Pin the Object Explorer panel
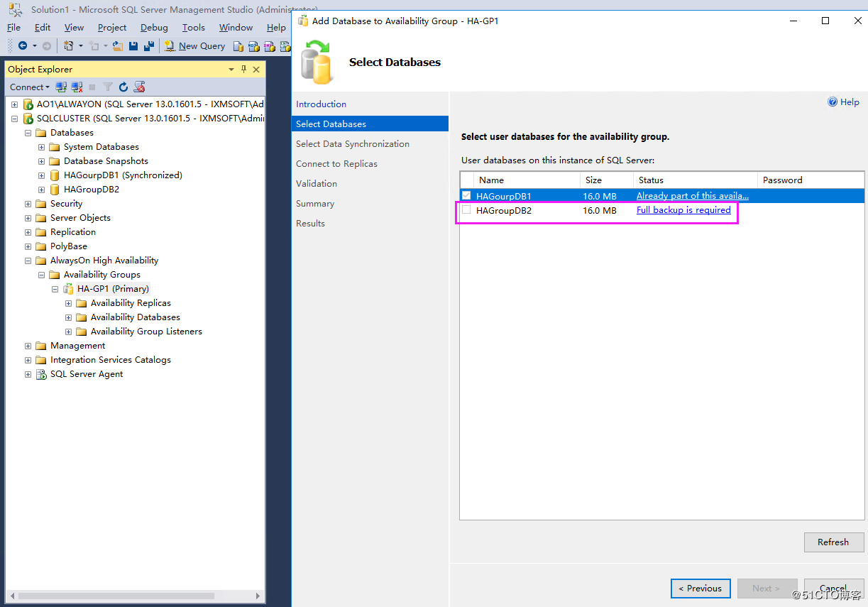The height and width of the screenshot is (607, 868). 243,69
